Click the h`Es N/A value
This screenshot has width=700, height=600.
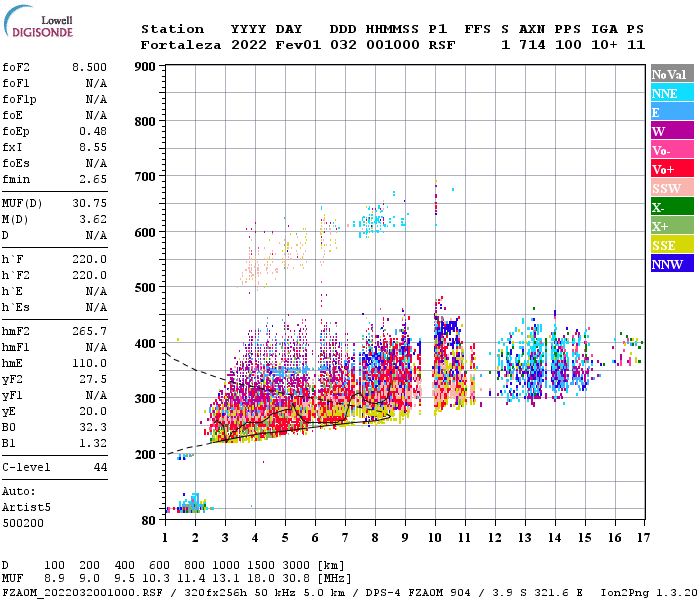[96, 308]
